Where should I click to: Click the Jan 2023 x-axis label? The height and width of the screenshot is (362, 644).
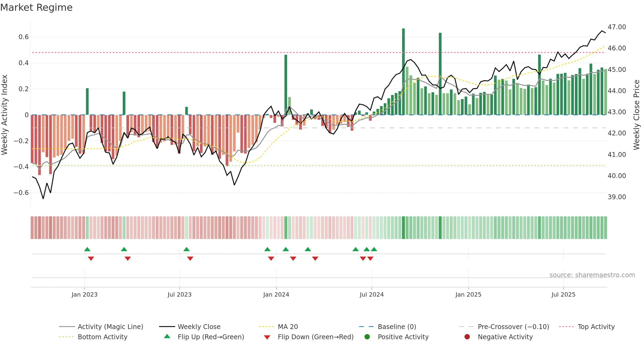(x=85, y=294)
